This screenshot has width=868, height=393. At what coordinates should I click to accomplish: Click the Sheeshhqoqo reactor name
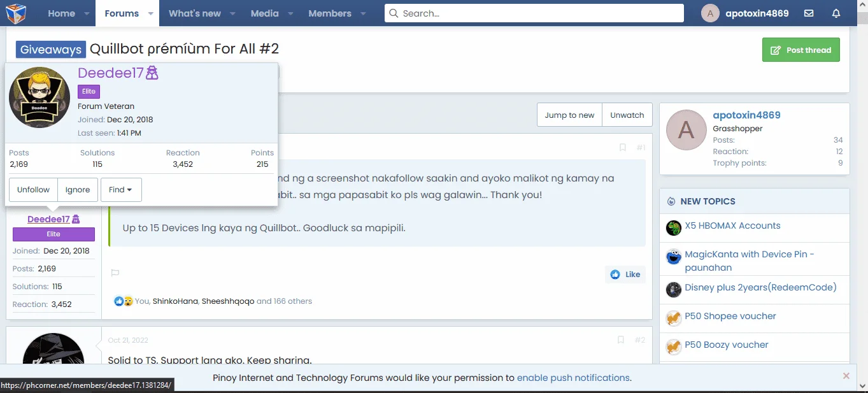pos(228,301)
